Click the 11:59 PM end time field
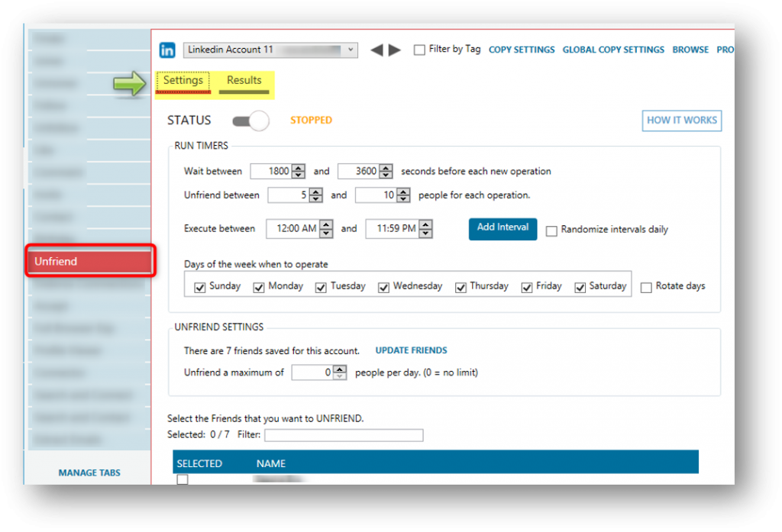 393,229
